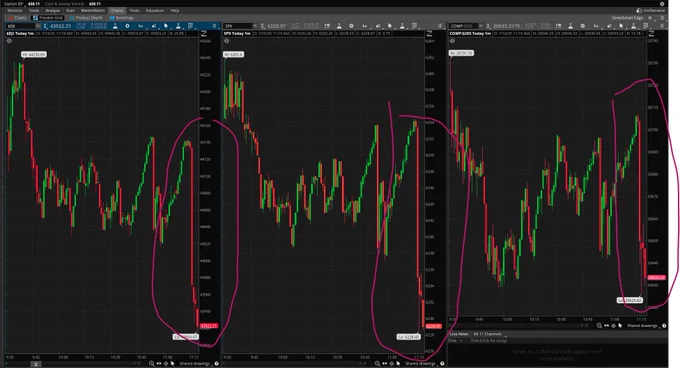Click the DJI symbol input field
Screen dimensions: 680x368
(20, 26)
